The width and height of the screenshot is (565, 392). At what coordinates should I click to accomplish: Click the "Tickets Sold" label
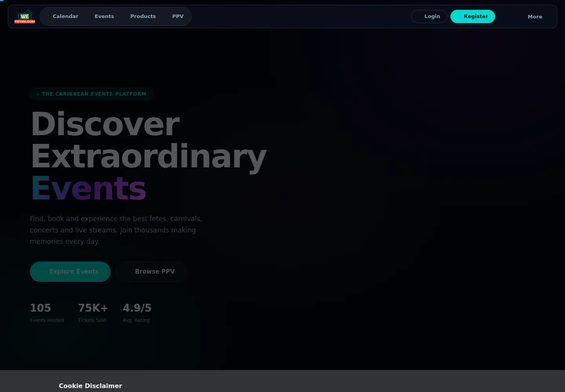point(92,320)
